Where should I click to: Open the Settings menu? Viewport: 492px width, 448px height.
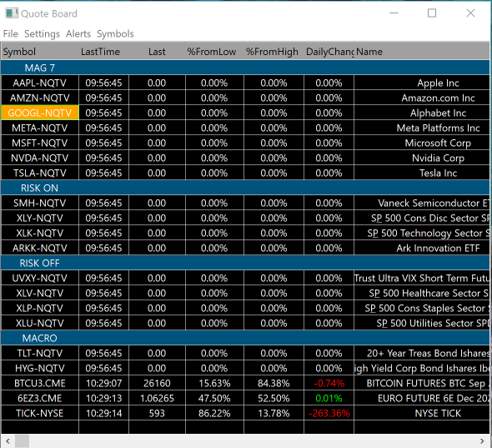click(x=42, y=34)
